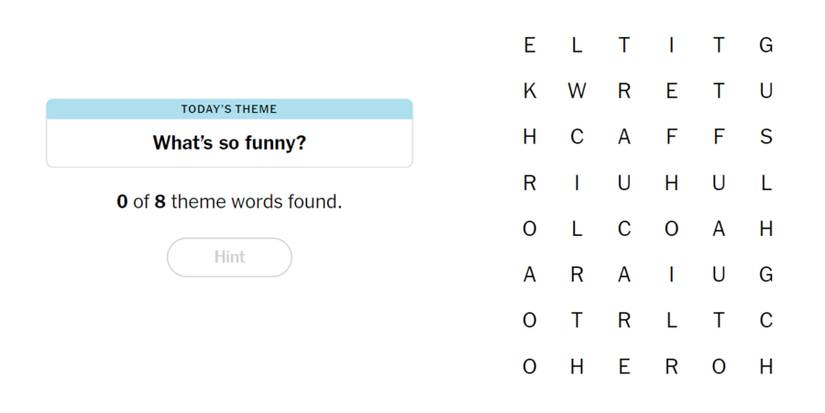Tap the E in the bottom row
825x413 pixels.
(624, 367)
